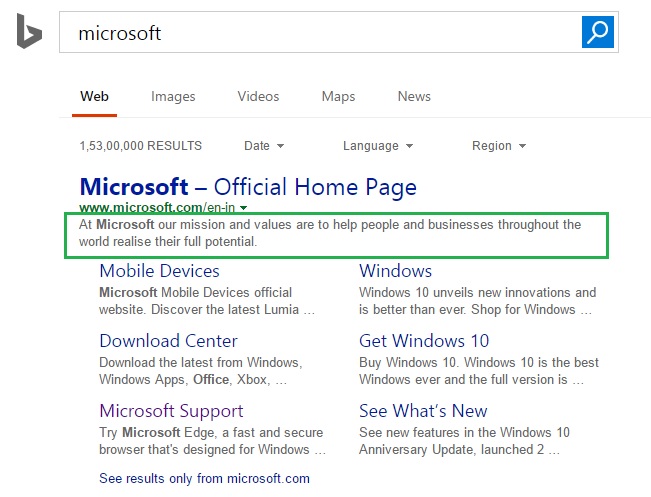The height and width of the screenshot is (497, 651).
Task: Click the 'Buy Windows 10' snippet text
Action: point(479,371)
